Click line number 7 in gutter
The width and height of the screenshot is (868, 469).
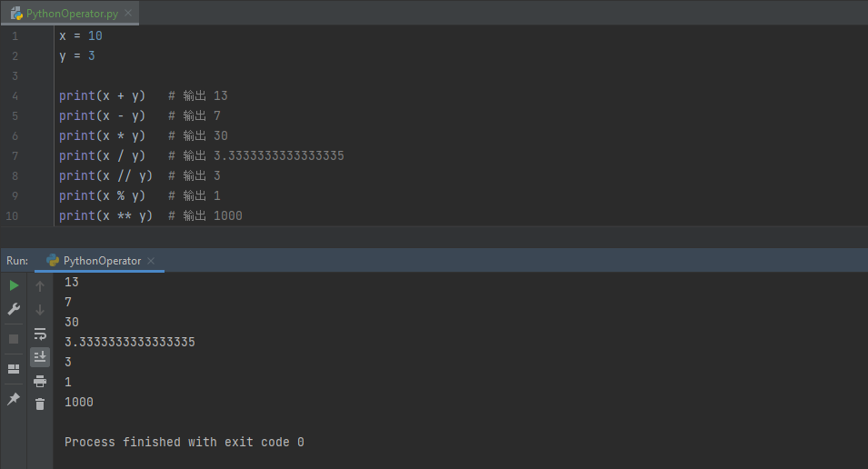pyautogui.click(x=15, y=156)
